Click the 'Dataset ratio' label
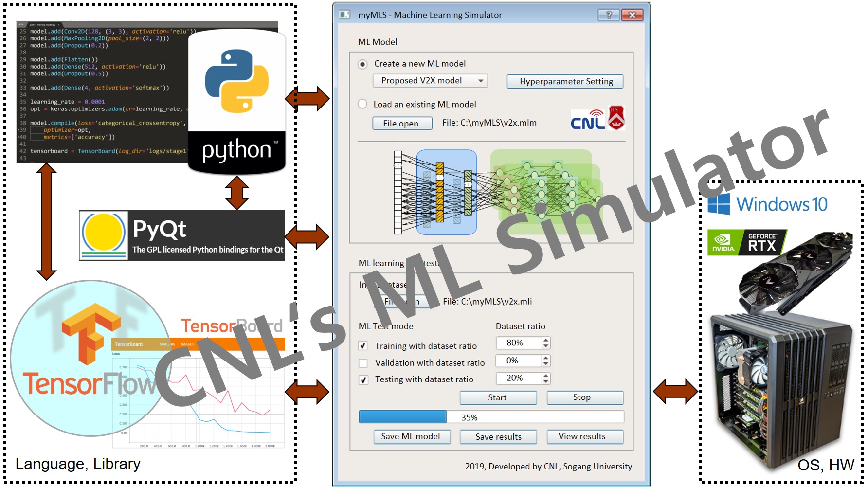The image size is (868, 487). click(x=521, y=326)
